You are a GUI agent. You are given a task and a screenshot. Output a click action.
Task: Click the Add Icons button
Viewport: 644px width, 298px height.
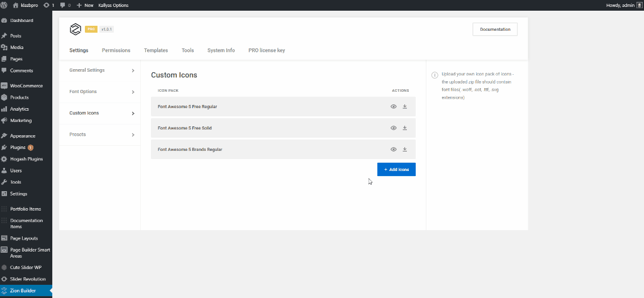coord(396,170)
